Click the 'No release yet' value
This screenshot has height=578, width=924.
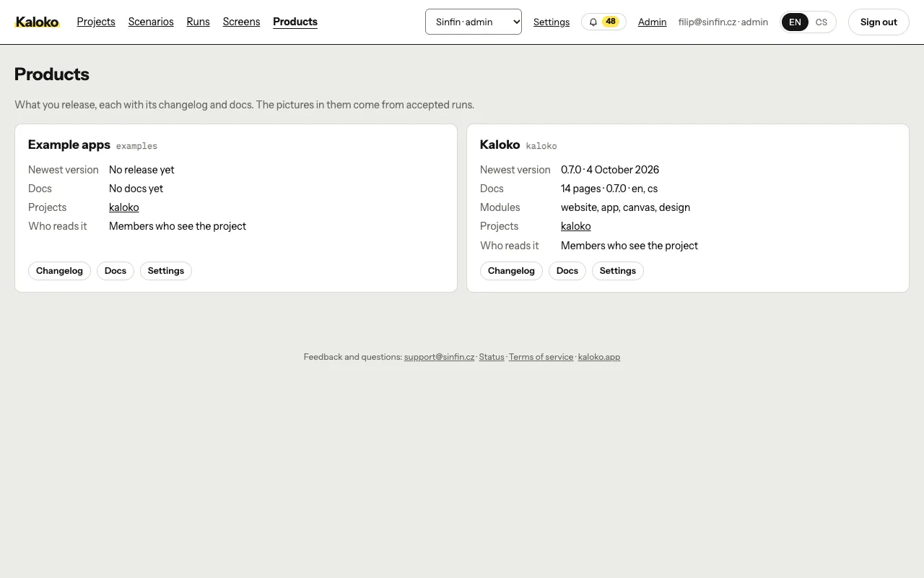(x=141, y=170)
